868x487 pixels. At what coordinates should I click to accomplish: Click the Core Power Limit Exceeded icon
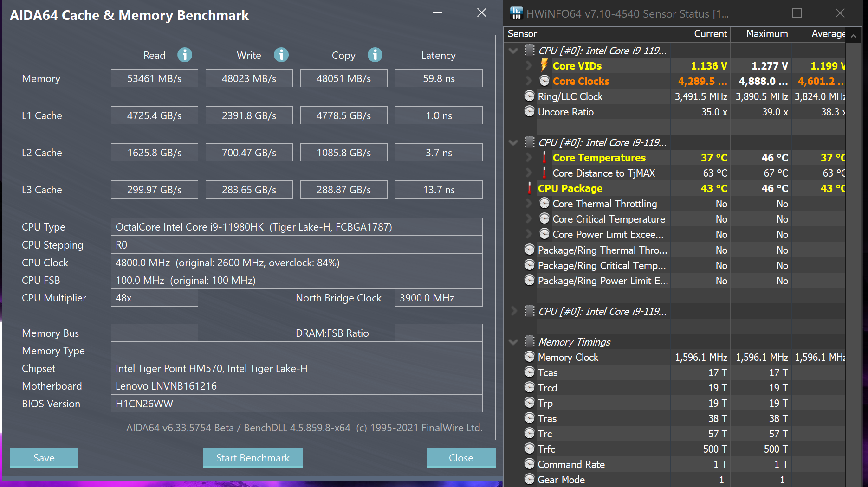coord(544,234)
